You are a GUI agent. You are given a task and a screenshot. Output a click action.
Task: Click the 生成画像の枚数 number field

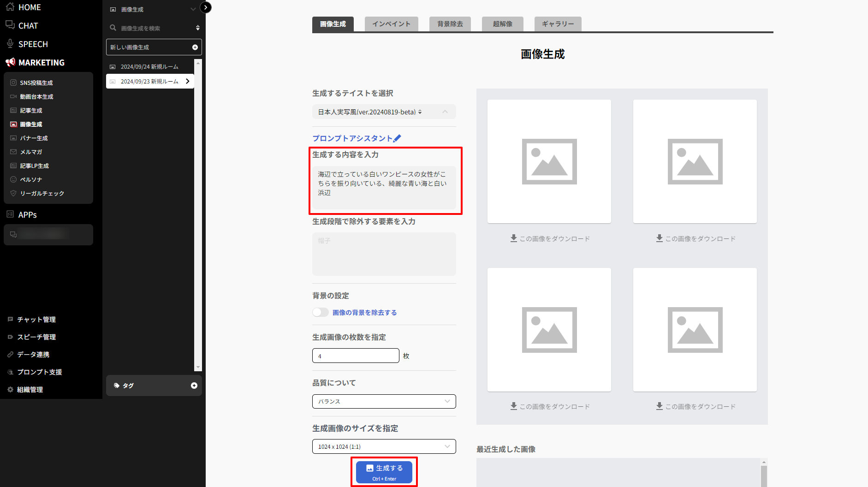(355, 356)
